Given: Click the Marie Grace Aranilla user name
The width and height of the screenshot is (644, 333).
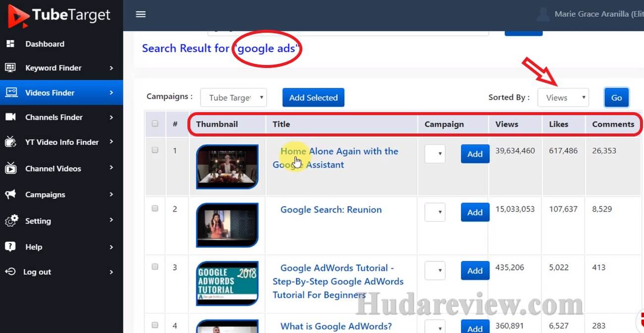Looking at the screenshot, I should [599, 14].
